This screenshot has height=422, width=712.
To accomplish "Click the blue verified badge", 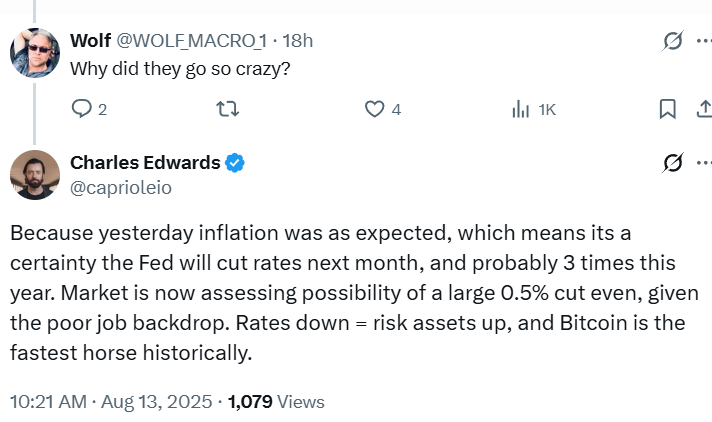I will [235, 163].
